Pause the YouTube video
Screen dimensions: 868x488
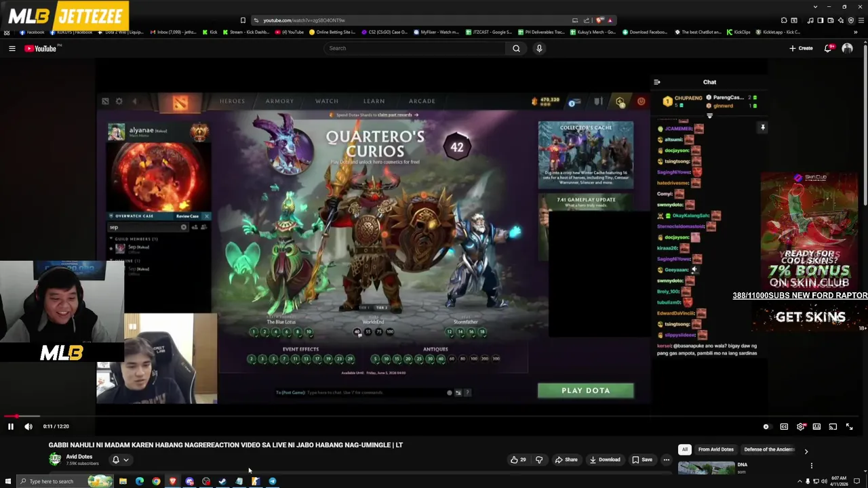point(10,426)
